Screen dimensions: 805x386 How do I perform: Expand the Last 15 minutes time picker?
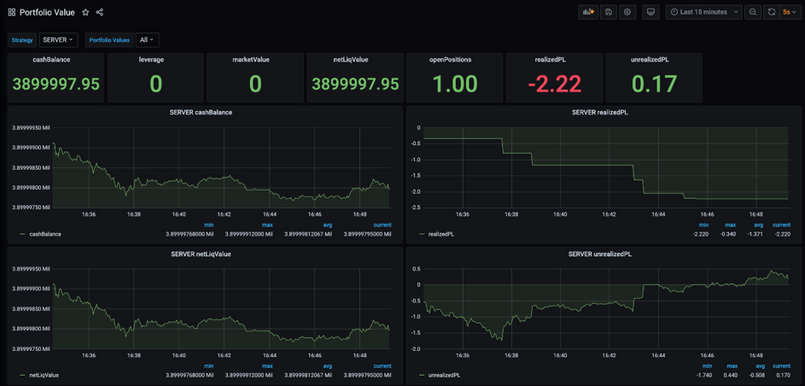tap(704, 12)
